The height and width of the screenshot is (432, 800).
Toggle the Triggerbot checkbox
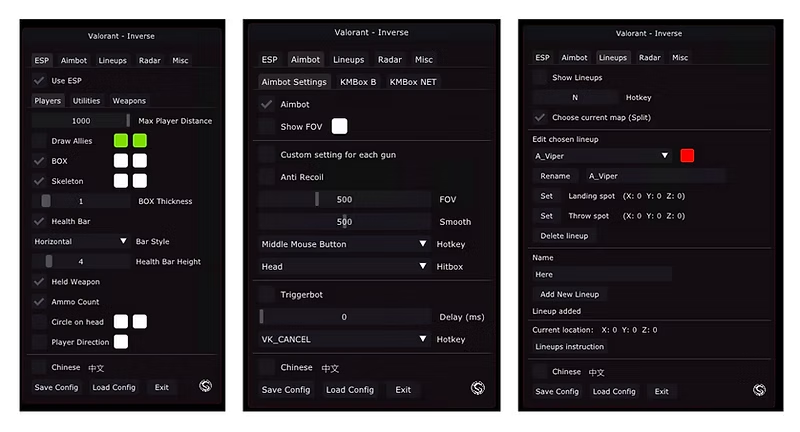266,295
